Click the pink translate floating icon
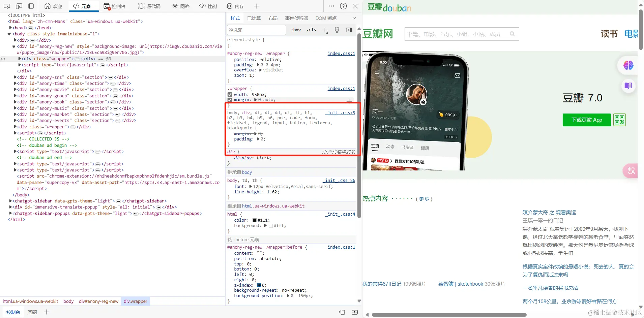The image size is (644, 318). 631,170
